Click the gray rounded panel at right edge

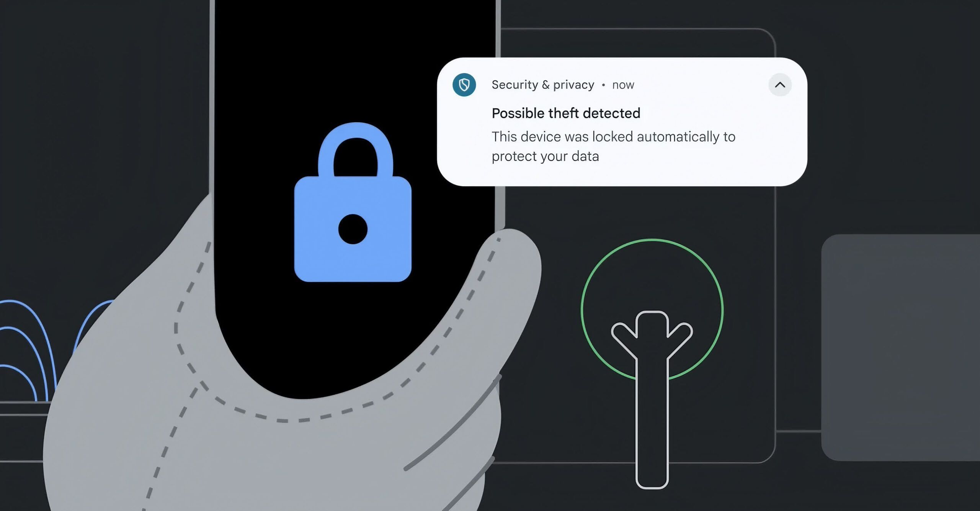click(900, 347)
